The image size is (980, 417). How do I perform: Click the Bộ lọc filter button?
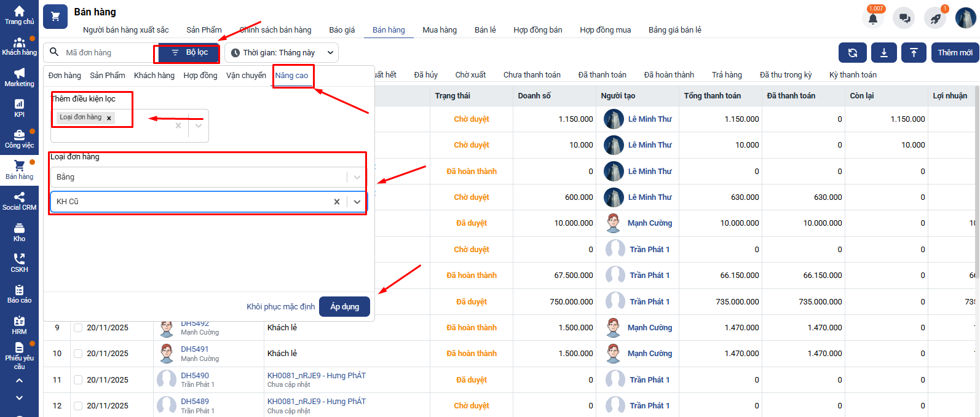pos(189,53)
